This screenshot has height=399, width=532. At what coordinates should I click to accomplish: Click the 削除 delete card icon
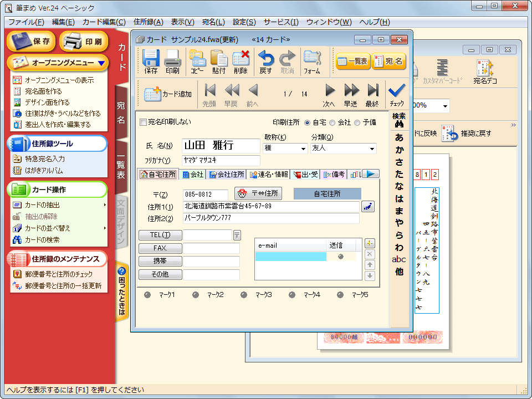[241, 62]
